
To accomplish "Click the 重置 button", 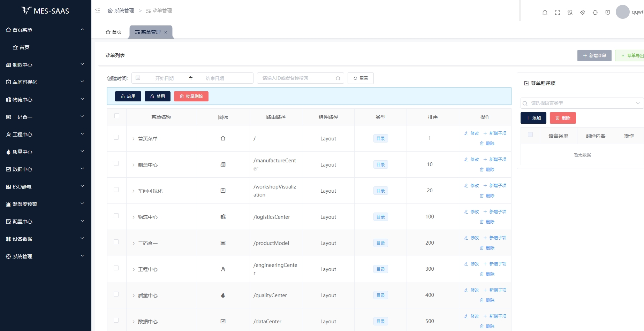I will coord(361,78).
